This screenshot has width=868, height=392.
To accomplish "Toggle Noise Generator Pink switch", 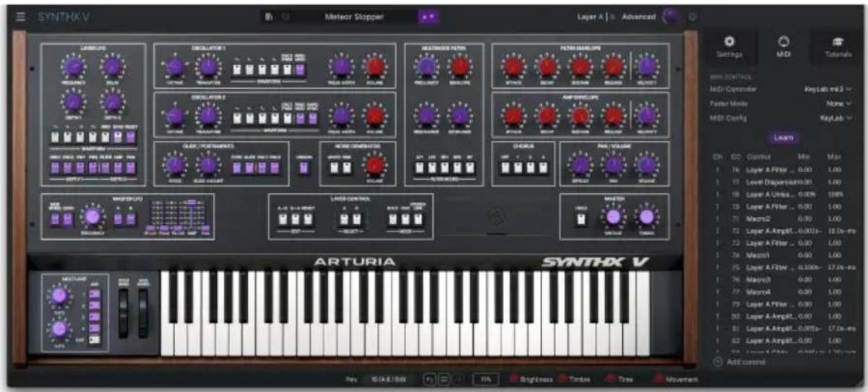I will [x=348, y=168].
